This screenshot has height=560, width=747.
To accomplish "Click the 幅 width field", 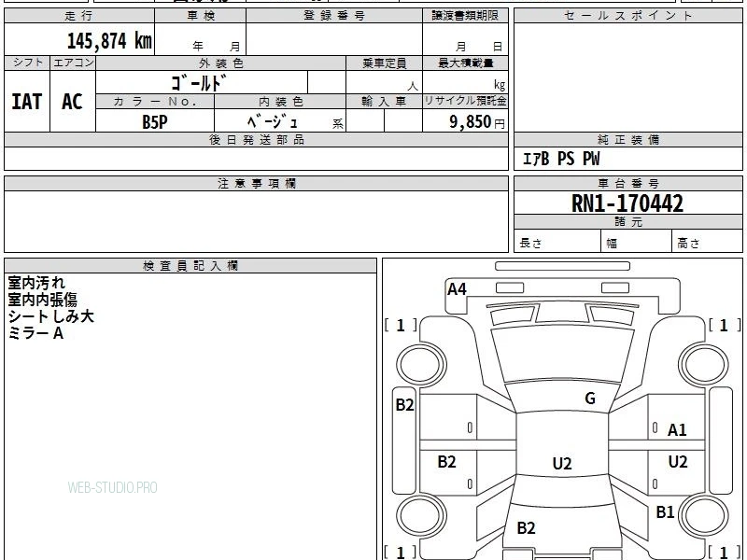I will [637, 241].
